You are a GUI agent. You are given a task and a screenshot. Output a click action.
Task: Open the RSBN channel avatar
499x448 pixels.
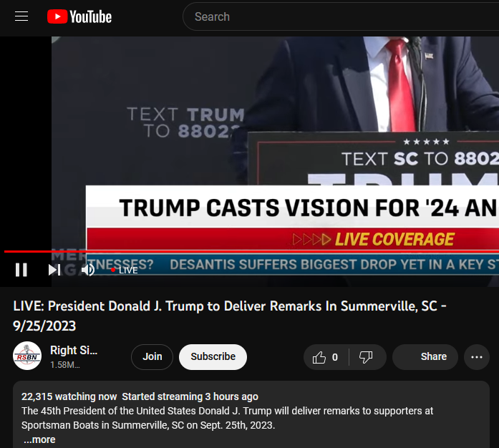[27, 356]
